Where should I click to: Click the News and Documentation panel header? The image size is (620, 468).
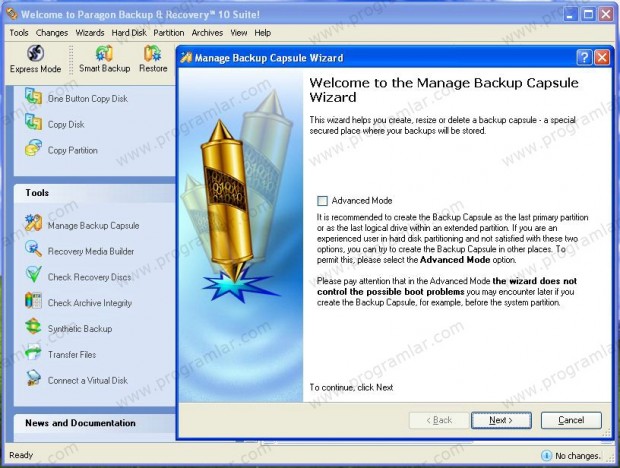[x=95, y=424]
